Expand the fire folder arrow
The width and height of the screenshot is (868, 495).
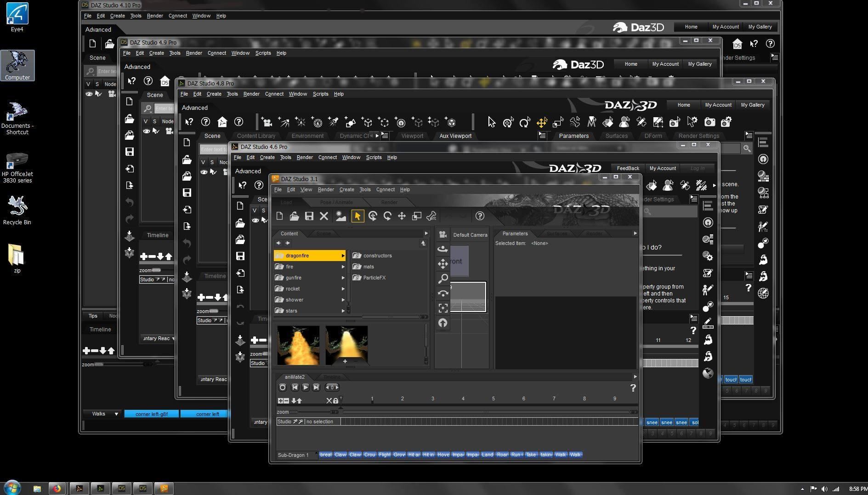coord(343,267)
